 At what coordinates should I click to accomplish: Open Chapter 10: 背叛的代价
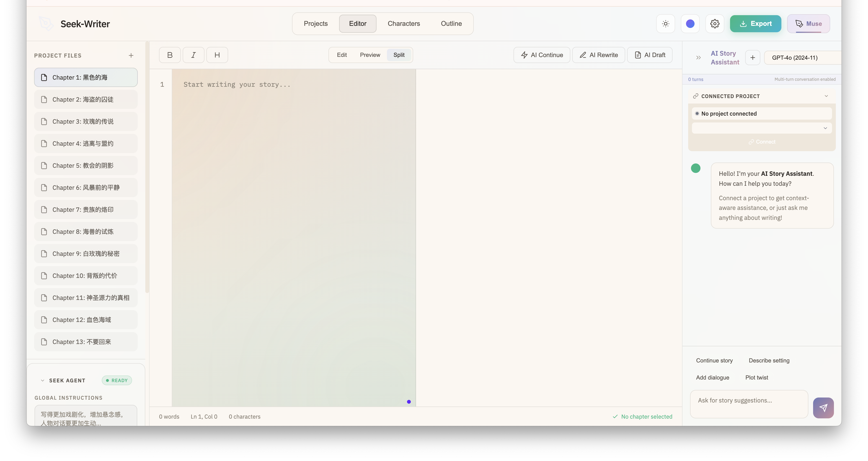pos(86,276)
